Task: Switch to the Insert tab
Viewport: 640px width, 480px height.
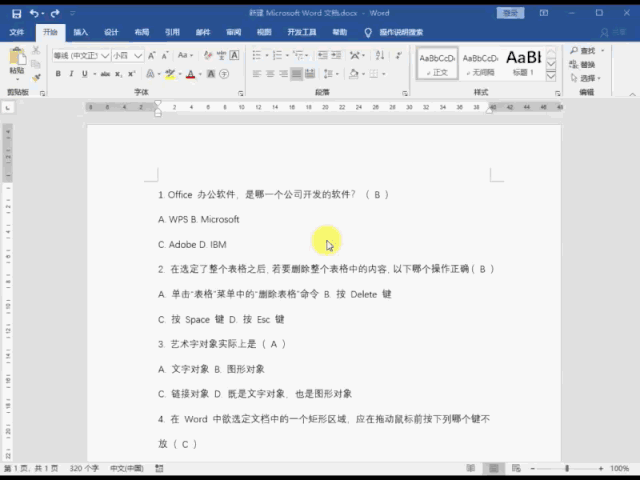Action: tap(81, 32)
